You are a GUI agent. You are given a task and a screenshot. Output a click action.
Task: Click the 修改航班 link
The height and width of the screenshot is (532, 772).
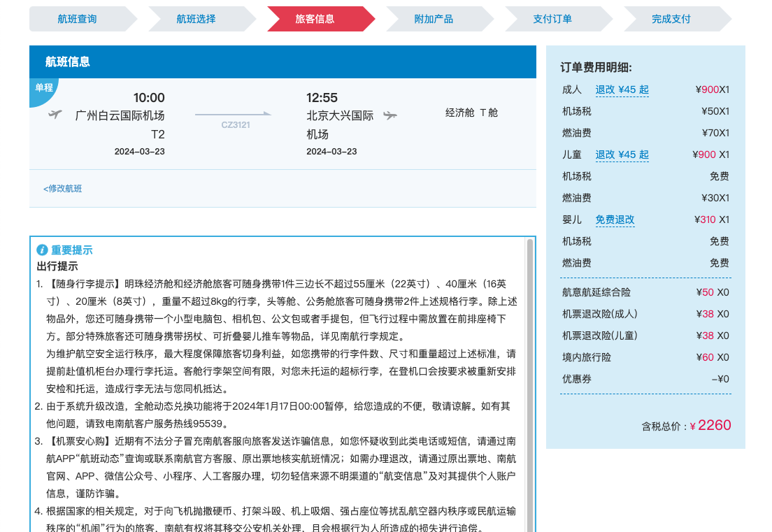[x=63, y=189]
